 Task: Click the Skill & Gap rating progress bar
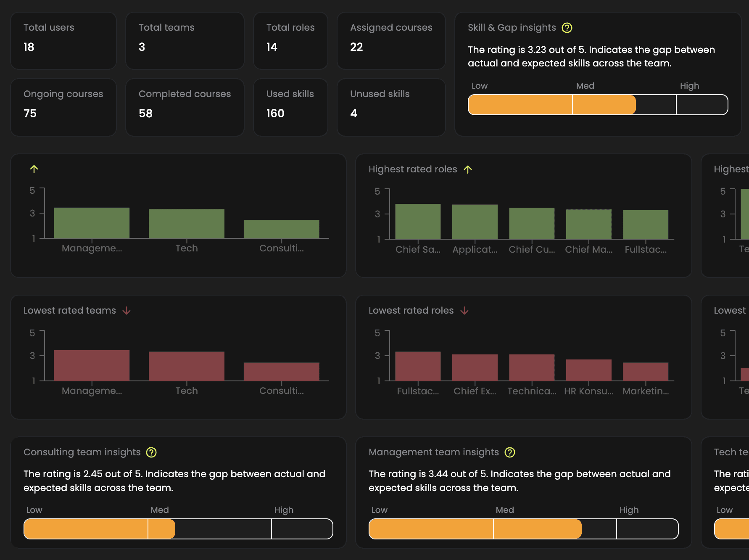(598, 105)
